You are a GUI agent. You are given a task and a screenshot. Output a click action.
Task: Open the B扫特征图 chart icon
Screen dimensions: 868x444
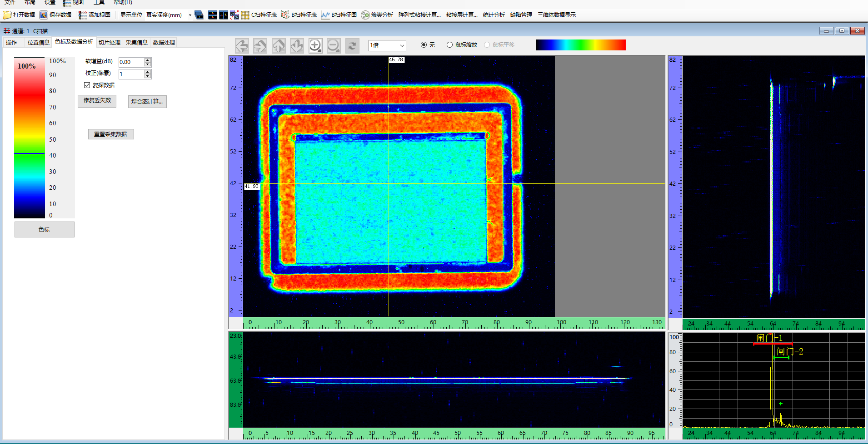coord(325,15)
